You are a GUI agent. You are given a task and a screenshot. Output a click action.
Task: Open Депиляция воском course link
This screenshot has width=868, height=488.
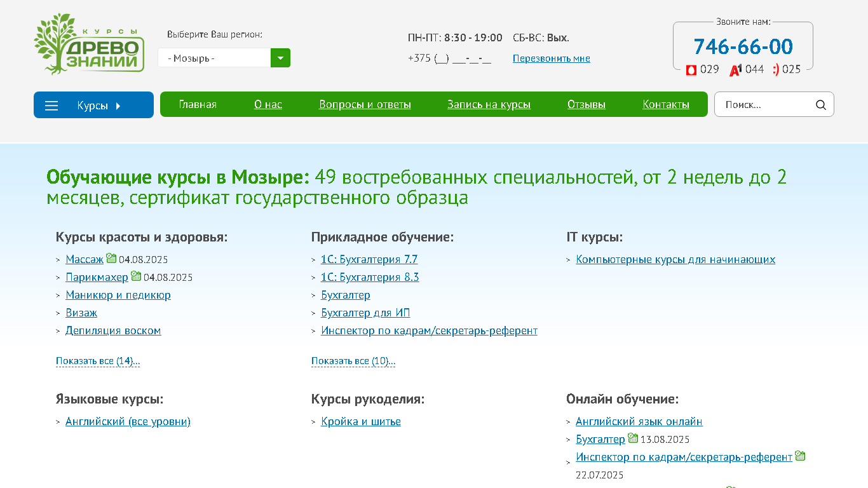pyautogui.click(x=113, y=330)
